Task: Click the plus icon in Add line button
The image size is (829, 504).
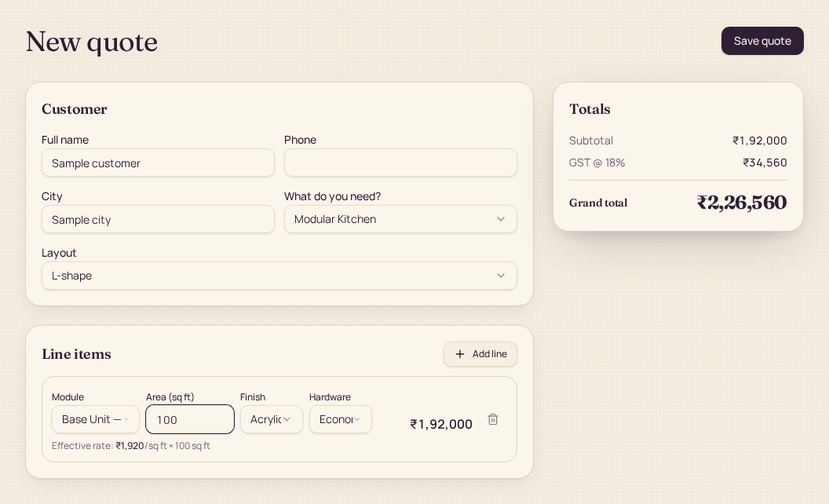Action: [460, 354]
